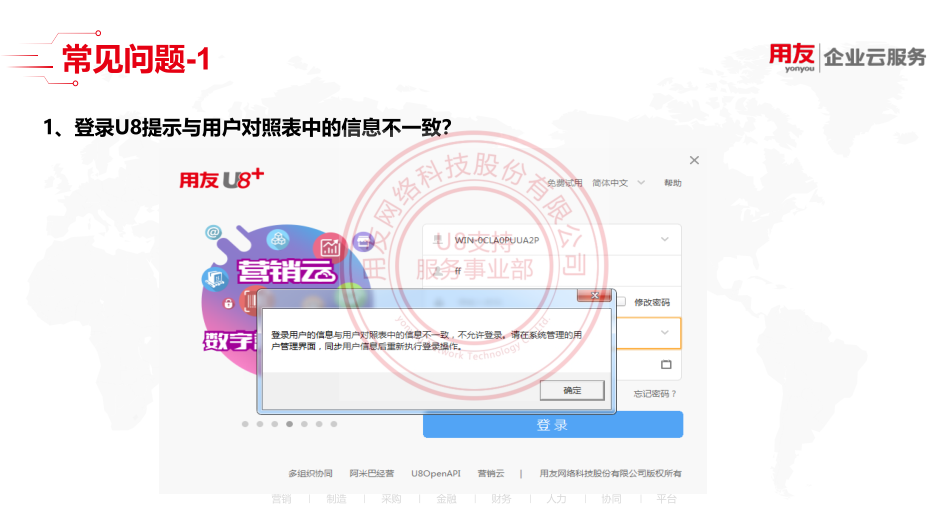The width and height of the screenshot is (946, 532).
Task: Select the 营销 tab in the bottom row
Action: (282, 499)
